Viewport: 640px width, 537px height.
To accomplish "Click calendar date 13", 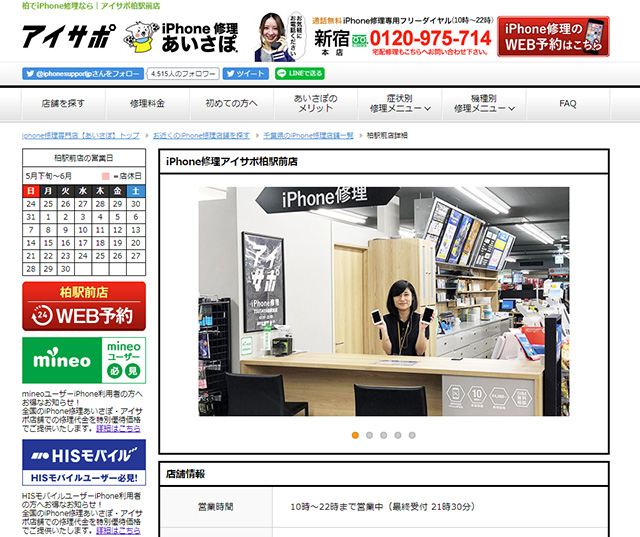I will pyautogui.click(x=136, y=230).
